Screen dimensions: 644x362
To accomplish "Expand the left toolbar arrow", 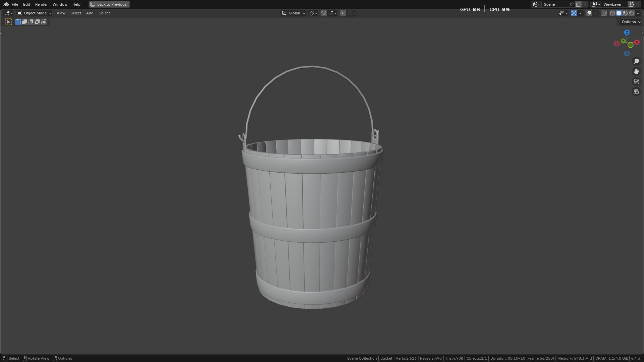I will [1, 33].
